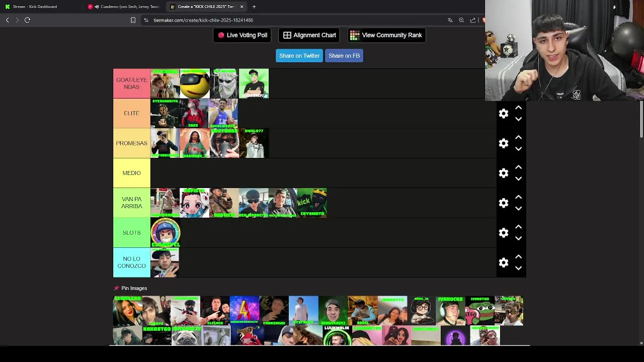Select peace-sign streamer in NO LO CONOZCO
Screen dimensions: 644x362
click(165, 262)
